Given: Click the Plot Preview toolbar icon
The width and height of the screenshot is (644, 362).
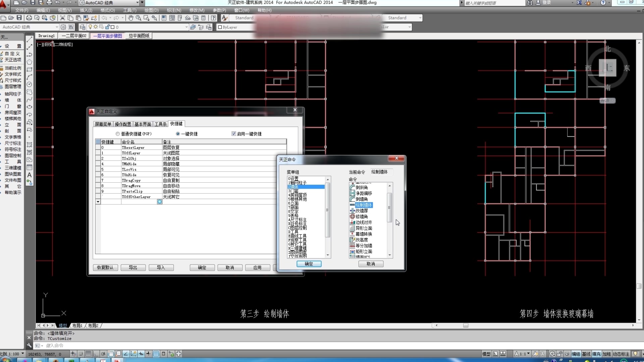Looking at the screenshot, I should click(x=37, y=18).
